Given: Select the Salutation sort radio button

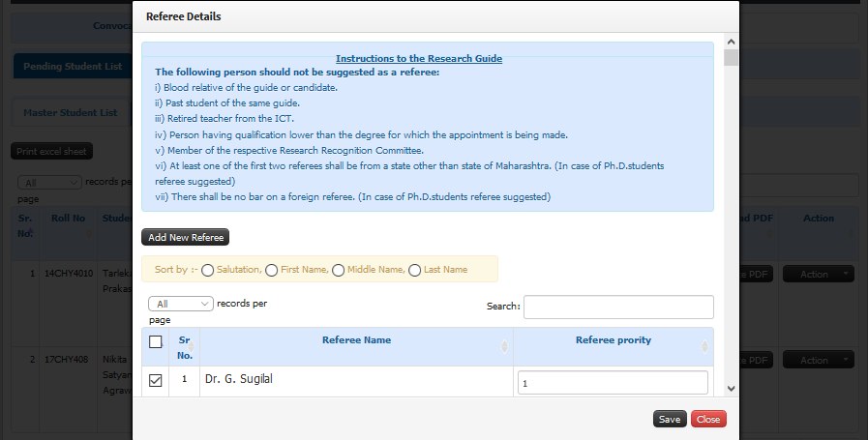Looking at the screenshot, I should [x=208, y=270].
